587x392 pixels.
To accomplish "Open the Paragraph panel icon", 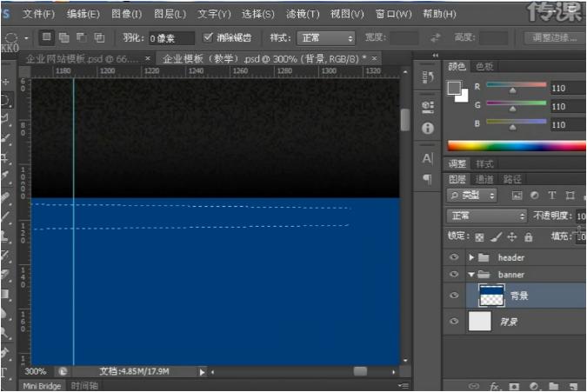I will (x=428, y=179).
